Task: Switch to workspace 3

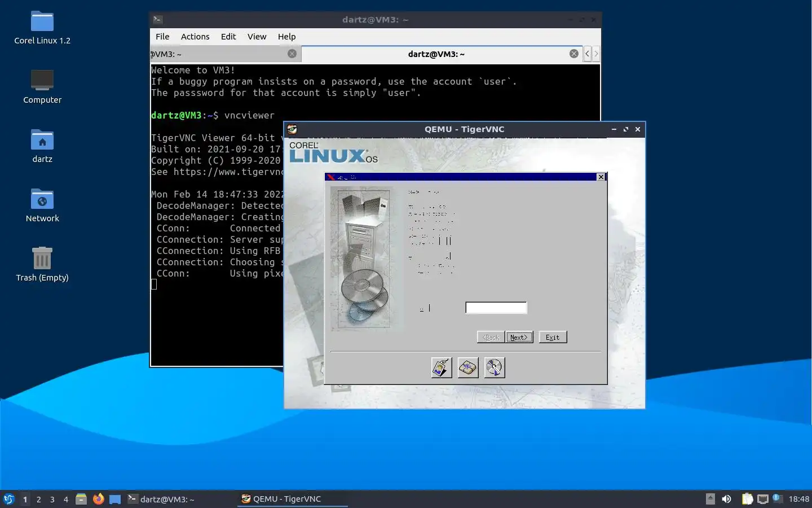Action: (52, 499)
